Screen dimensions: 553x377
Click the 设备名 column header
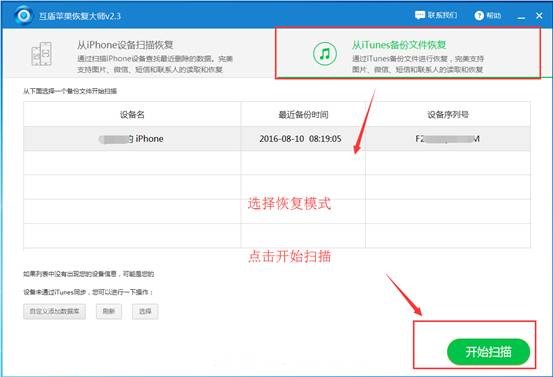(x=132, y=114)
